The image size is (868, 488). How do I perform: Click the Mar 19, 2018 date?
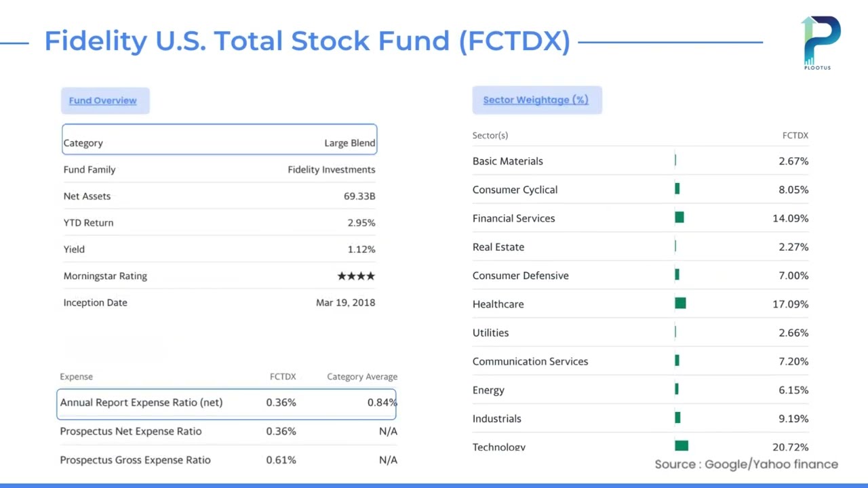click(346, 302)
